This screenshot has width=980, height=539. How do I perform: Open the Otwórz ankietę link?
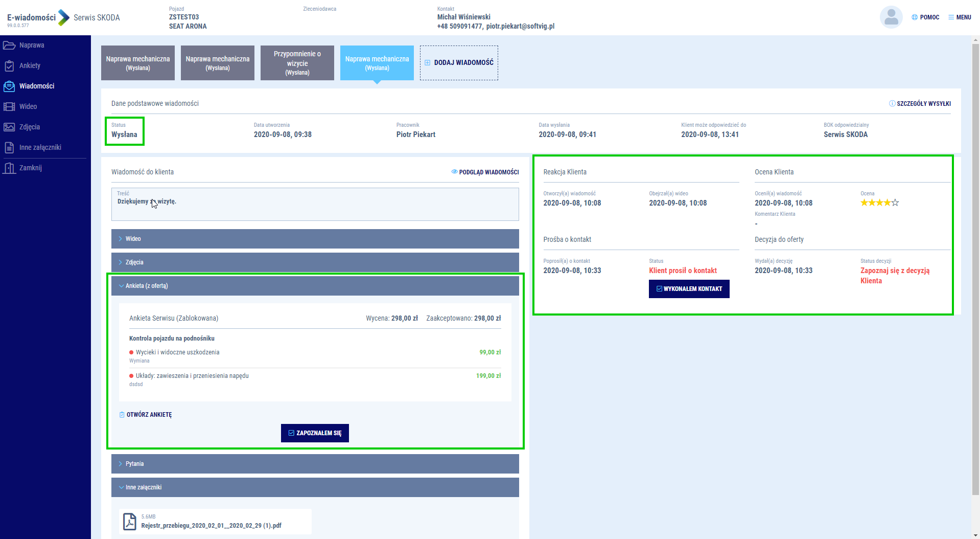pyautogui.click(x=149, y=415)
